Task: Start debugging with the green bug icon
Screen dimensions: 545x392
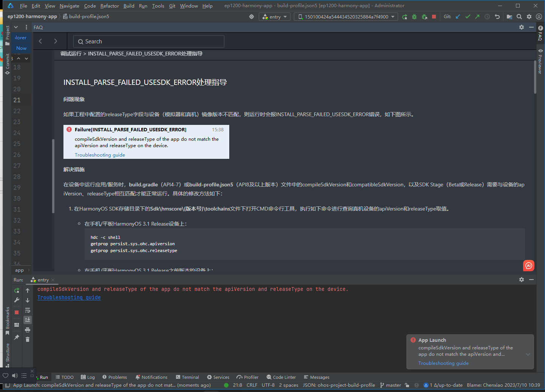Action: [x=414, y=17]
